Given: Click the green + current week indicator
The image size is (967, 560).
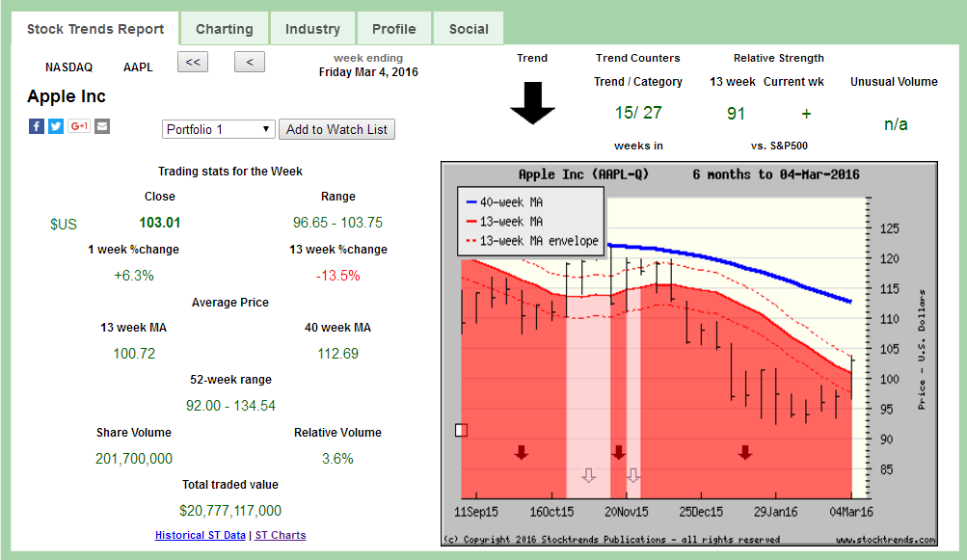Looking at the screenshot, I should (x=806, y=114).
